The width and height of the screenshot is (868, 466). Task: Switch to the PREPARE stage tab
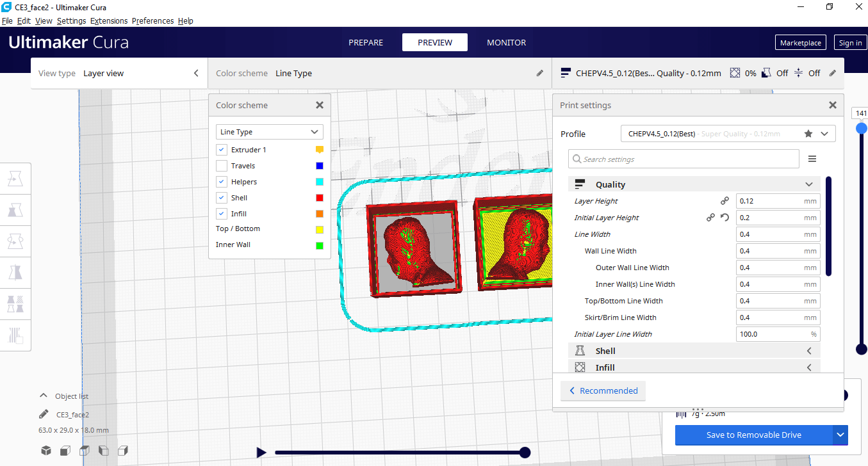pos(366,43)
